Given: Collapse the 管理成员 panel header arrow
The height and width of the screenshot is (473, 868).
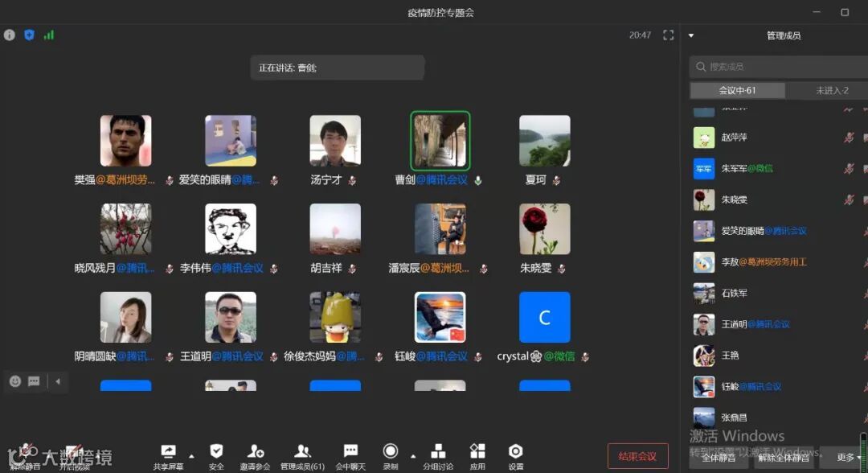Looking at the screenshot, I should (691, 35).
